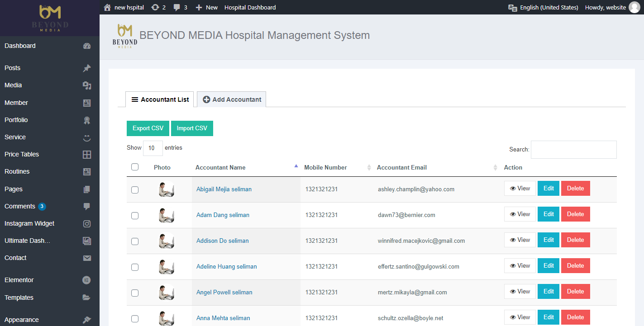
Task: Click the Elementor circle icon
Action: (x=87, y=280)
